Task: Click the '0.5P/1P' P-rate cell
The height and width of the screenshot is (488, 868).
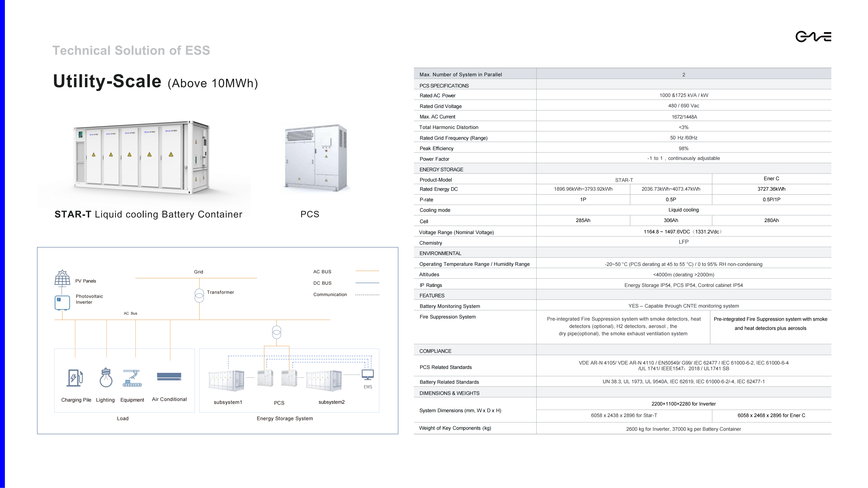Action: tap(771, 200)
